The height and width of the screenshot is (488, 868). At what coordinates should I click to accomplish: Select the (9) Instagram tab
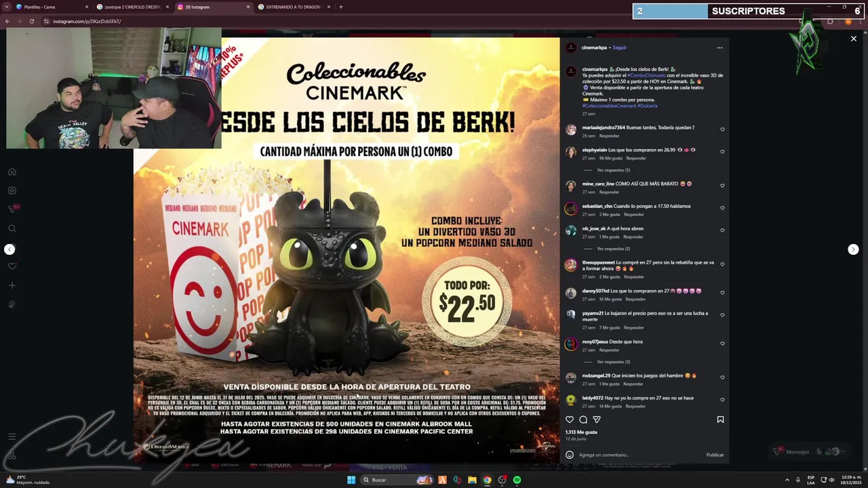(212, 7)
